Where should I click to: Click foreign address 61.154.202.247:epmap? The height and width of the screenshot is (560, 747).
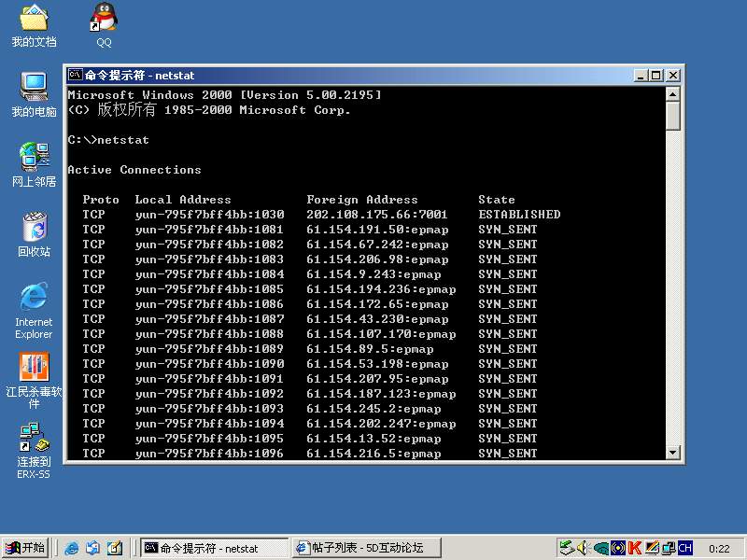click(381, 424)
